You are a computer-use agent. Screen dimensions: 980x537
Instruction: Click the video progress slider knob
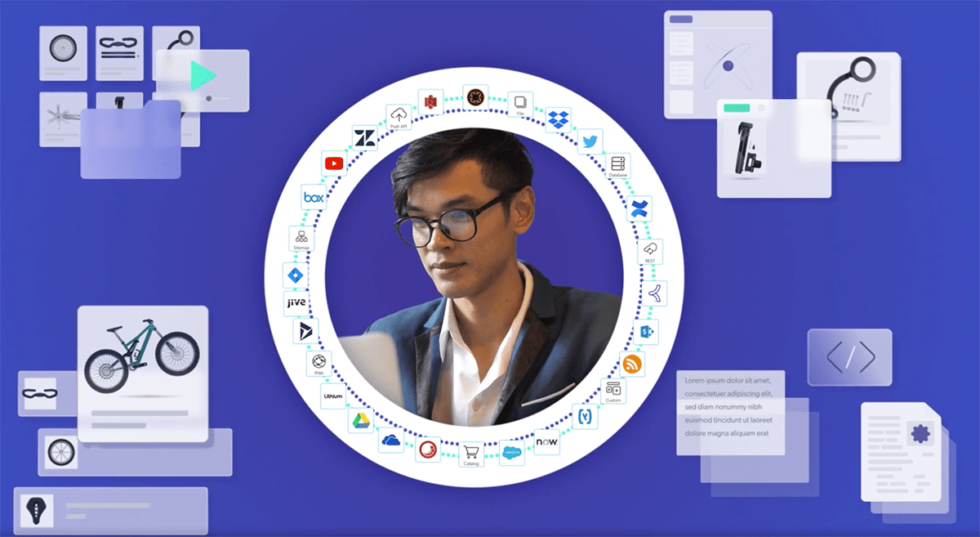209,98
